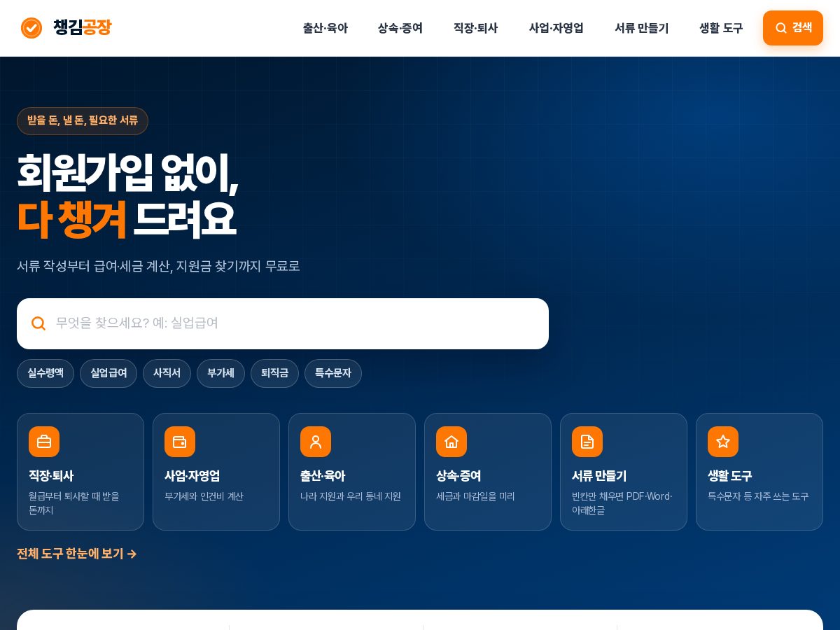Click the magnifier icon in search box
This screenshot has width=840, height=630.
pos(38,323)
